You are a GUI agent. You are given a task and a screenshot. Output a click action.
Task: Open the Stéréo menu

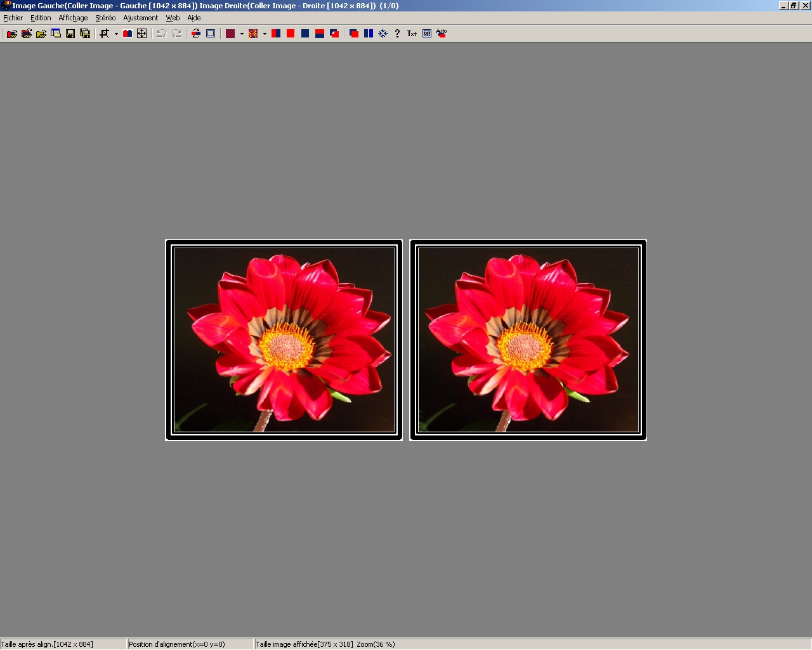105,18
